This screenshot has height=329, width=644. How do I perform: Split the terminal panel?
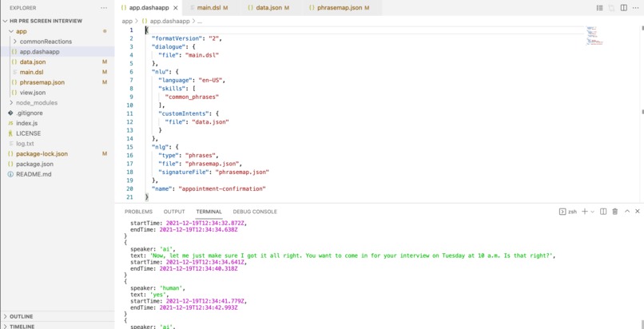tap(603, 212)
